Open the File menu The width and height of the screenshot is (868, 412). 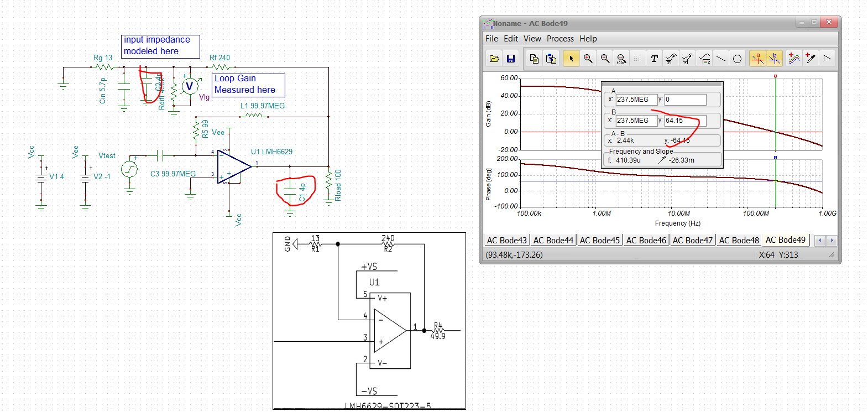tap(491, 39)
